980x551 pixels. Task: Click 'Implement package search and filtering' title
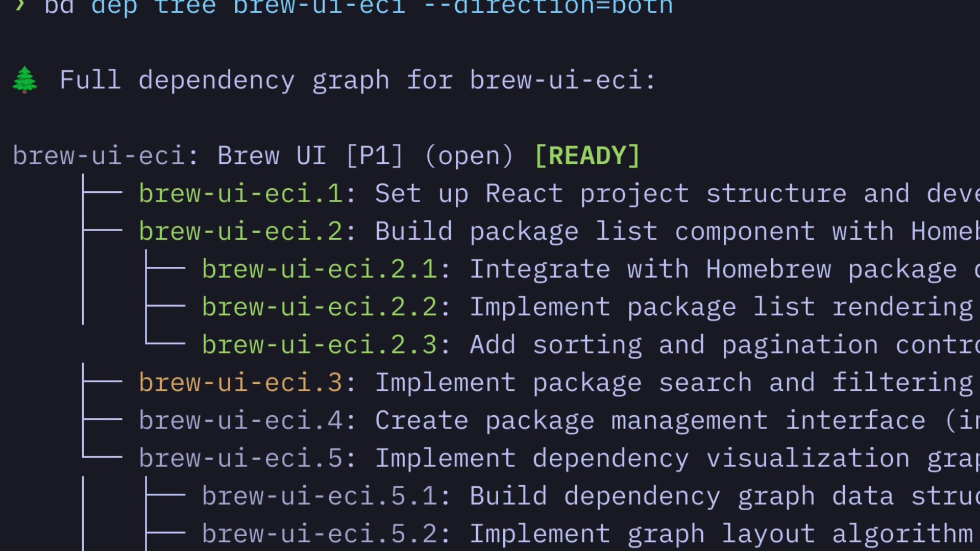click(674, 383)
